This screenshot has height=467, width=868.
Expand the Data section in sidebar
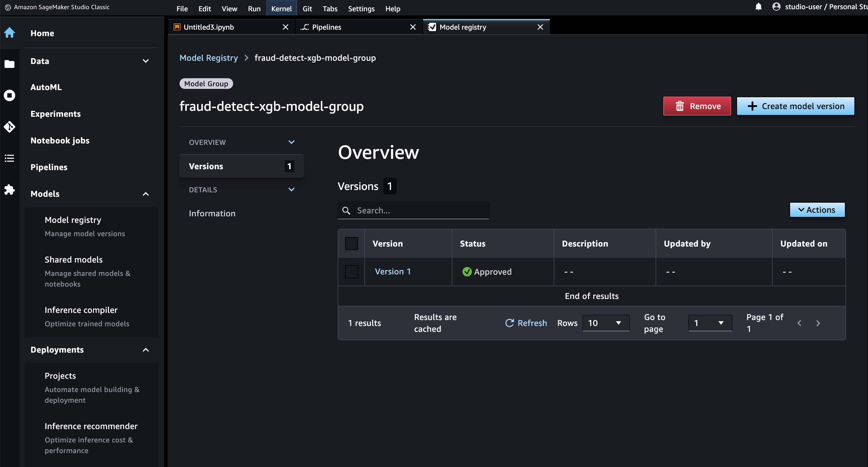point(145,61)
